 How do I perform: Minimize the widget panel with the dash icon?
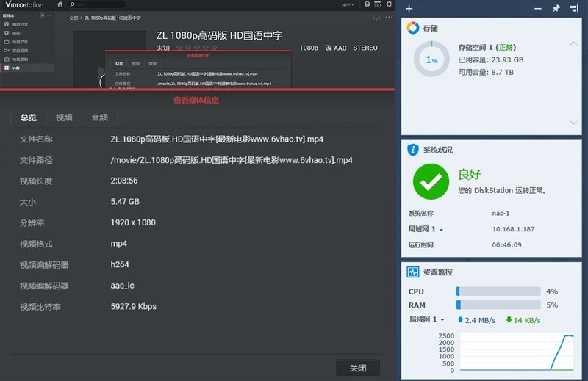coord(538,9)
